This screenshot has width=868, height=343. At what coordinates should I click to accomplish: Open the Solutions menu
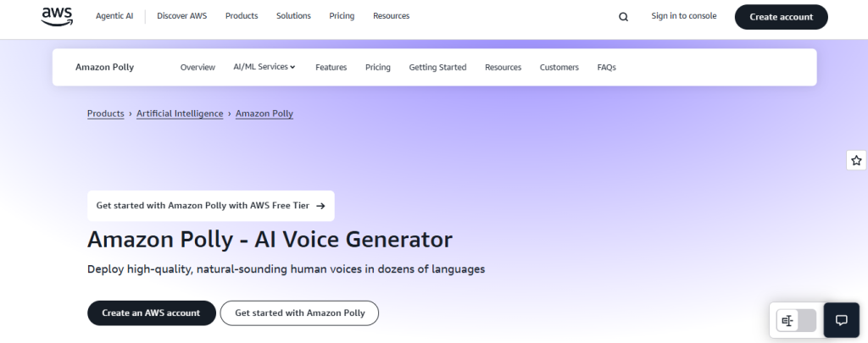coord(293,16)
